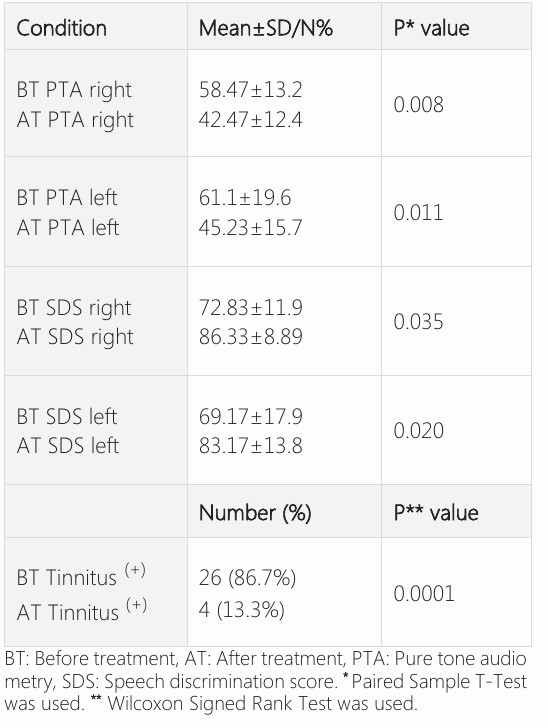Click the 69.17±17.9 value
Image resolution: width=548 pixels, height=727 pixels.
(251, 416)
